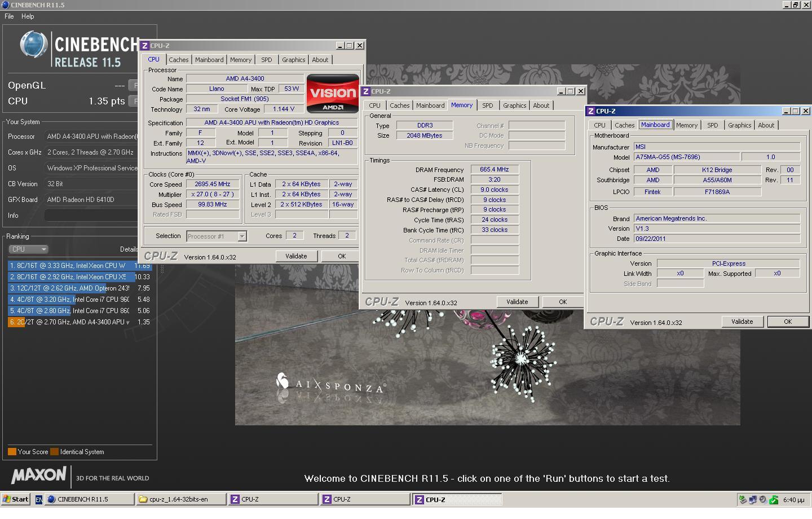Open About tab in the left CPU-Z window
Image resolution: width=812 pixels, height=519 pixels.
pos(320,60)
